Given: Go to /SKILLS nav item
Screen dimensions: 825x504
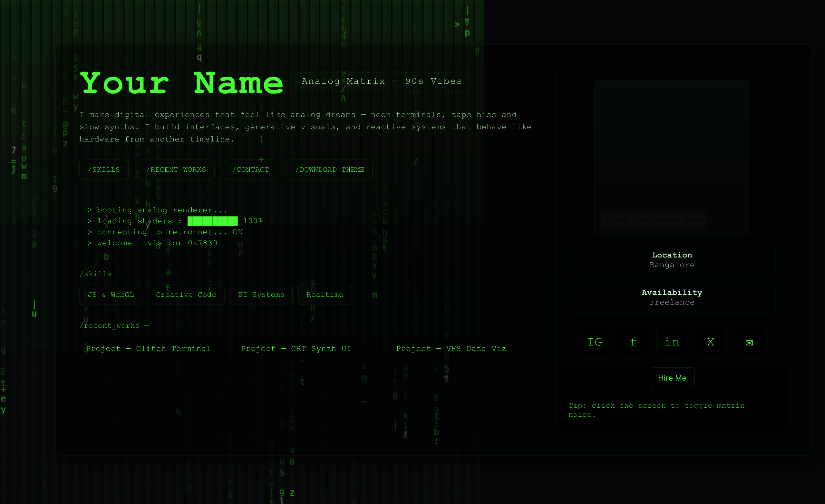Looking at the screenshot, I should tap(104, 170).
